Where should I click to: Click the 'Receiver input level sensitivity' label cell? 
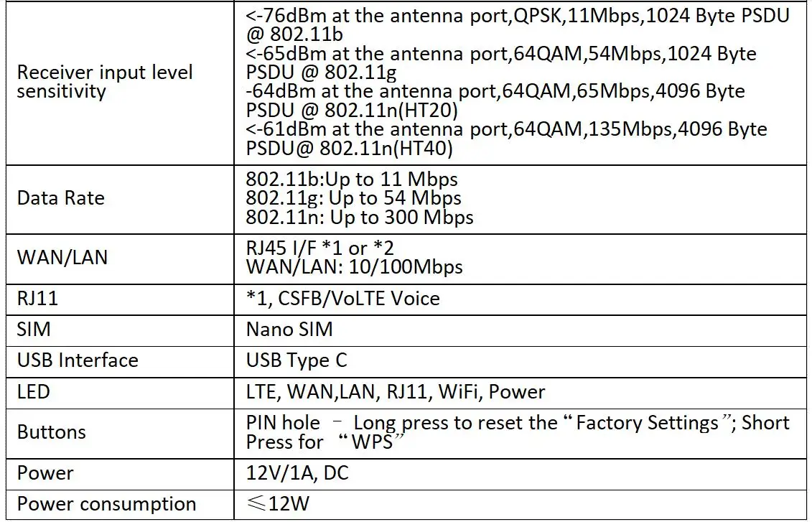click(105, 82)
